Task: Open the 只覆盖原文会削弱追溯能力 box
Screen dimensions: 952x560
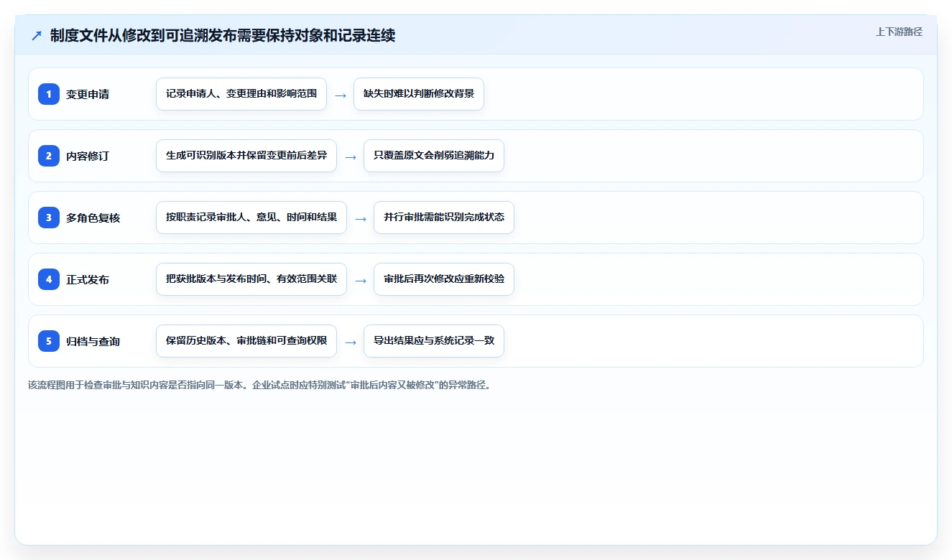Action: pyautogui.click(x=434, y=156)
